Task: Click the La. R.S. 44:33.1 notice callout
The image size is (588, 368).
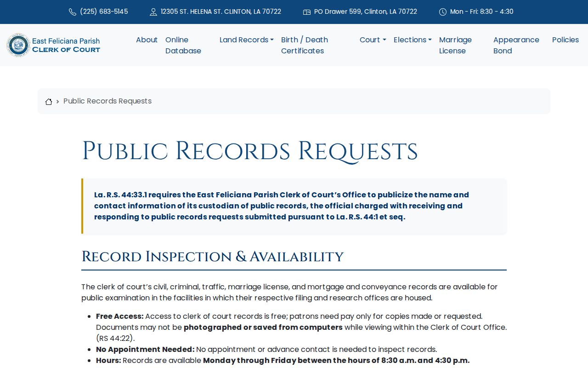Action: coord(294,206)
